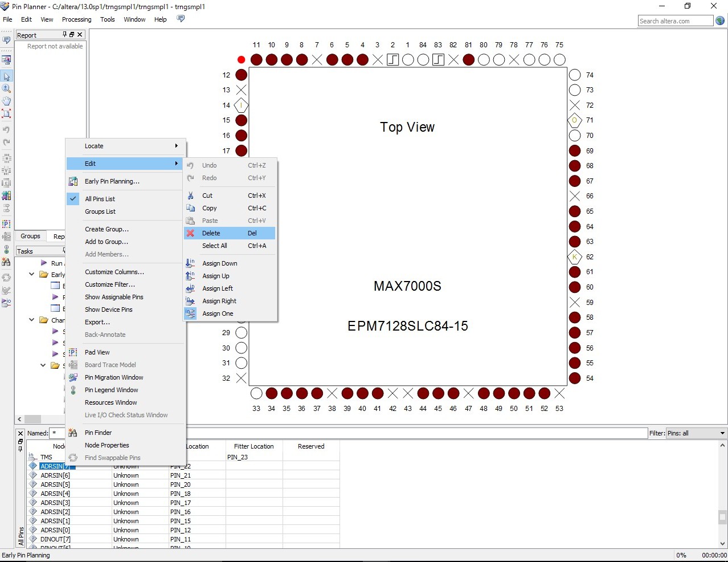This screenshot has width=728, height=562.
Task: Open Customize Filter… dialog
Action: [x=126, y=284]
